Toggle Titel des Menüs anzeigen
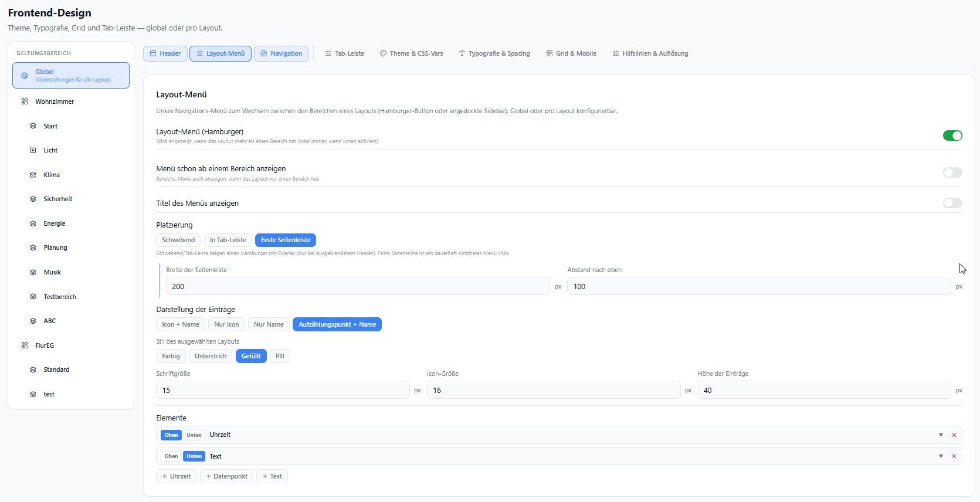Image resolution: width=980 pixels, height=502 pixels. click(952, 203)
